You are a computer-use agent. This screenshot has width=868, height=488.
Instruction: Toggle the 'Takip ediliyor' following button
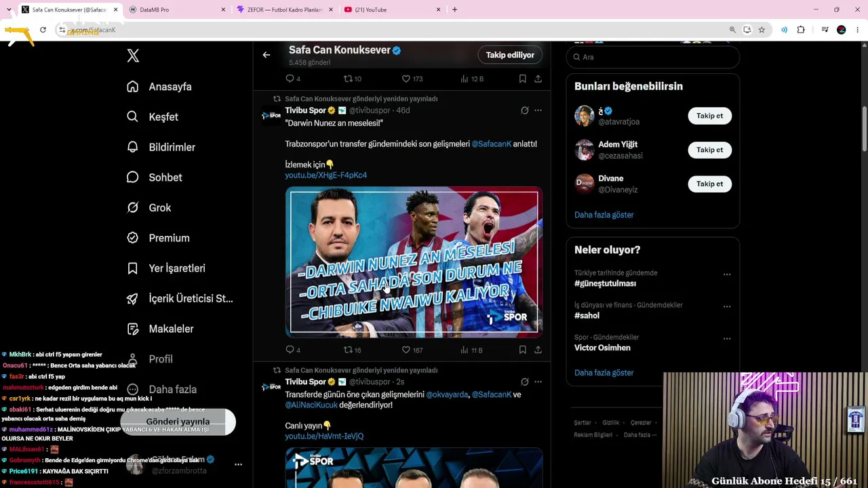pos(510,55)
